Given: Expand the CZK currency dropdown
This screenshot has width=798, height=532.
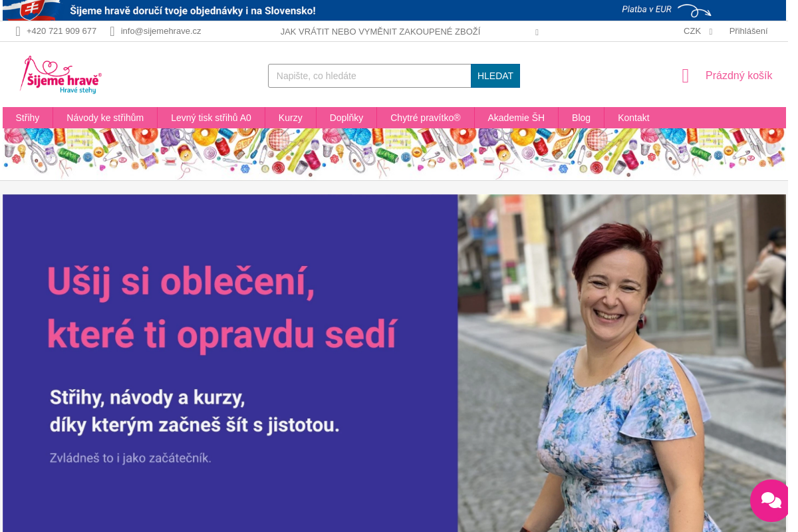Looking at the screenshot, I should [x=698, y=31].
